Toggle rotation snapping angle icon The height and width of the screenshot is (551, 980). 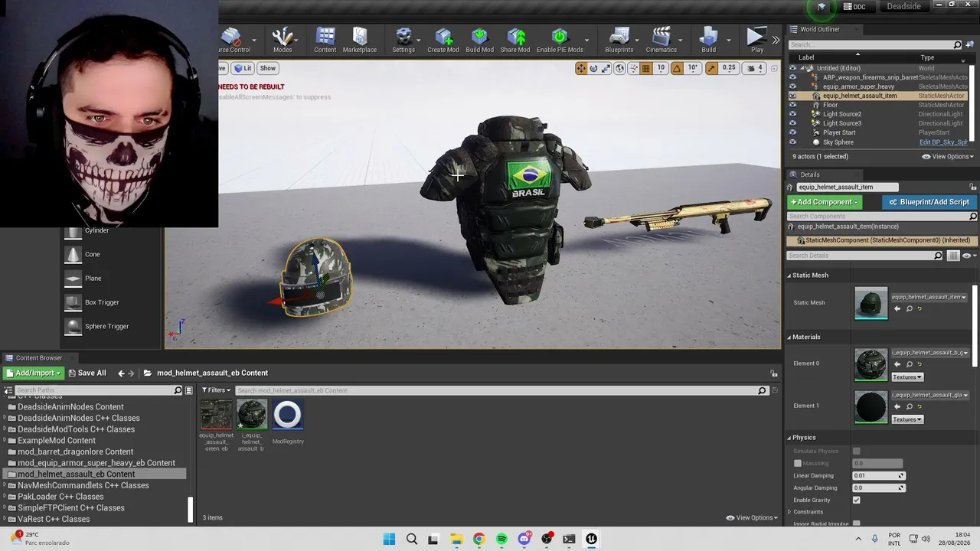[677, 68]
